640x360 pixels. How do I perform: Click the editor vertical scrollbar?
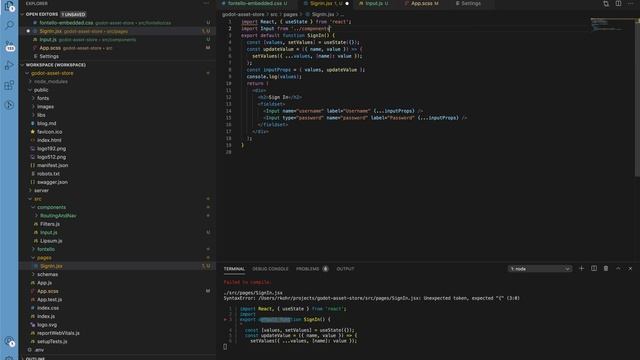pyautogui.click(x=637, y=97)
